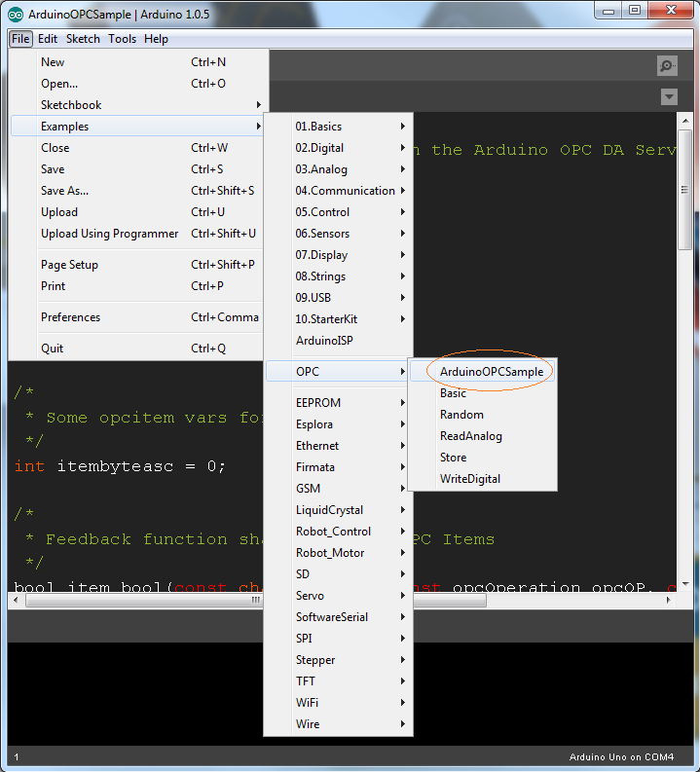Open the WriteDigital OPC example
The height and width of the screenshot is (772, 700).
tap(483, 479)
